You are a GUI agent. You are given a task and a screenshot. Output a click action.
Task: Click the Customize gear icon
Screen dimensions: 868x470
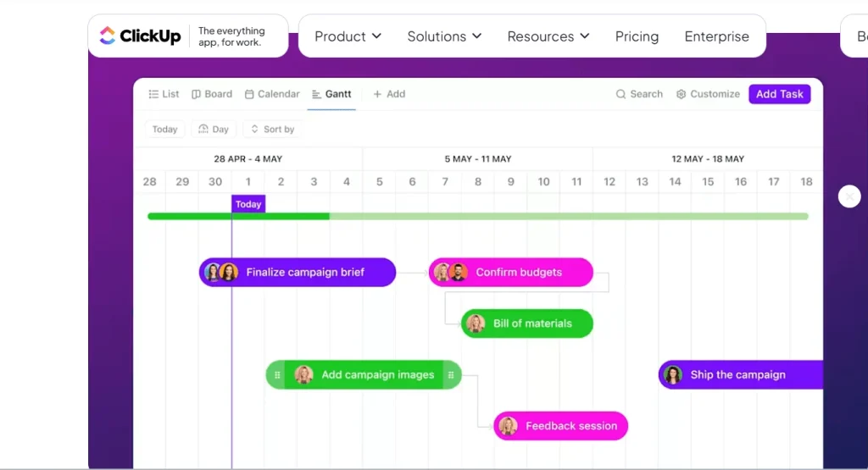pyautogui.click(x=681, y=94)
